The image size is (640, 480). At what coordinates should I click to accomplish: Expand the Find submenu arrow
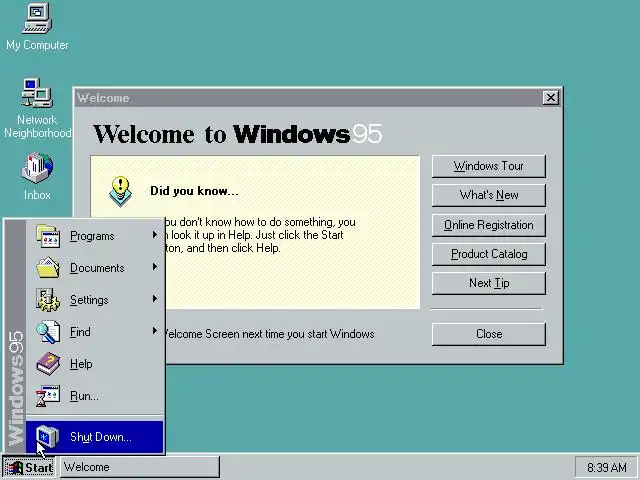point(155,331)
